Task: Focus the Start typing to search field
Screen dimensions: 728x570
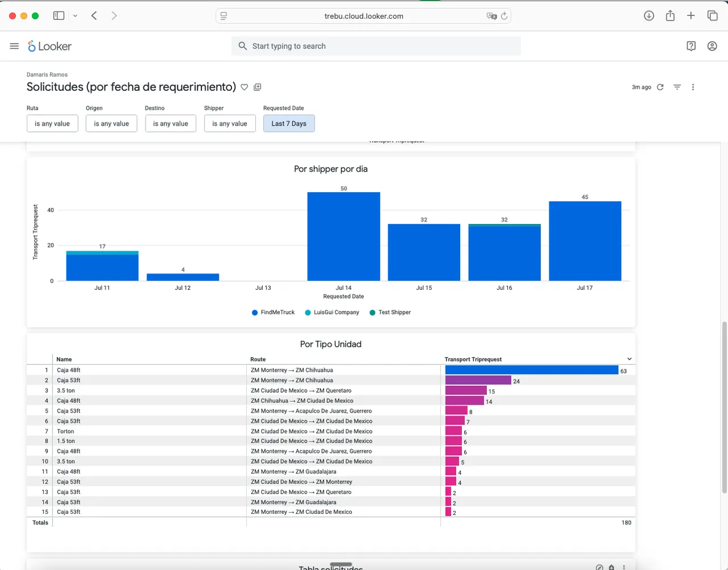Action: 376,46
